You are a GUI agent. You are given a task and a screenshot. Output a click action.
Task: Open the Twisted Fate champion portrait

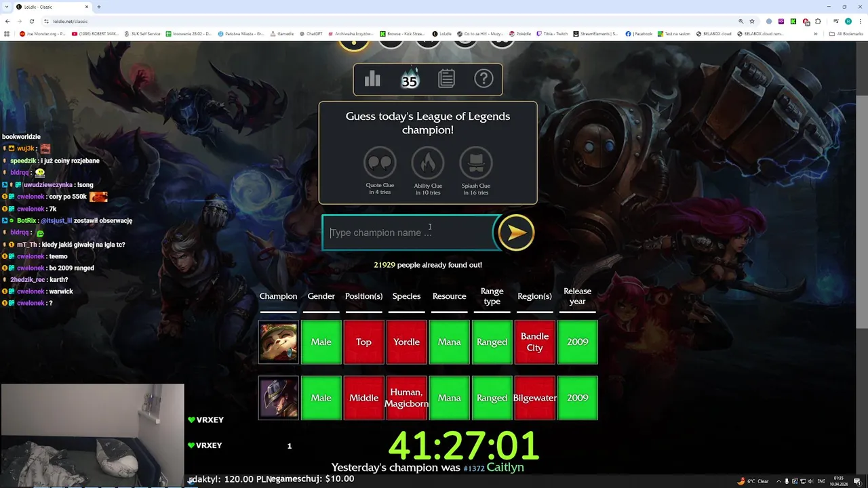(x=278, y=398)
